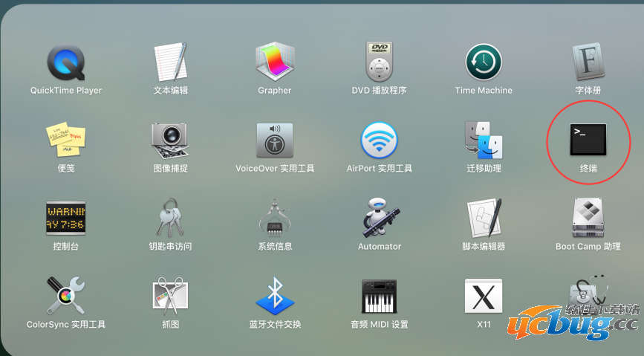
Task: Click the "Automator" label text
Action: coord(380,247)
